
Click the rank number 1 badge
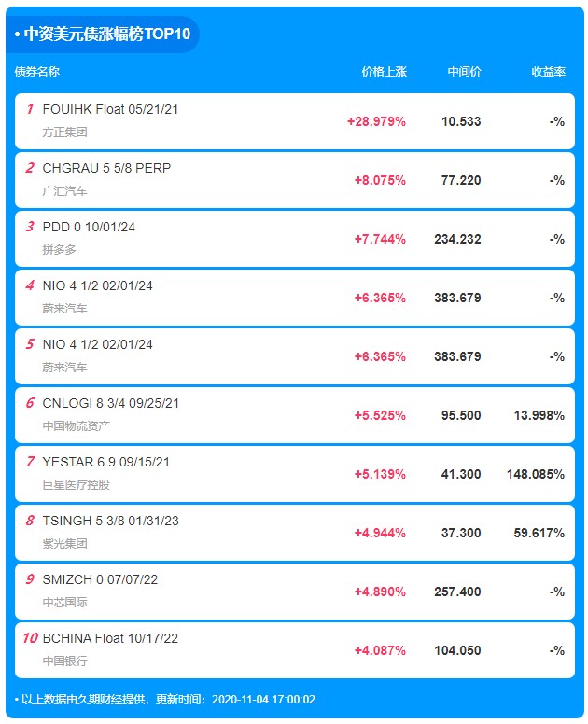coord(30,109)
